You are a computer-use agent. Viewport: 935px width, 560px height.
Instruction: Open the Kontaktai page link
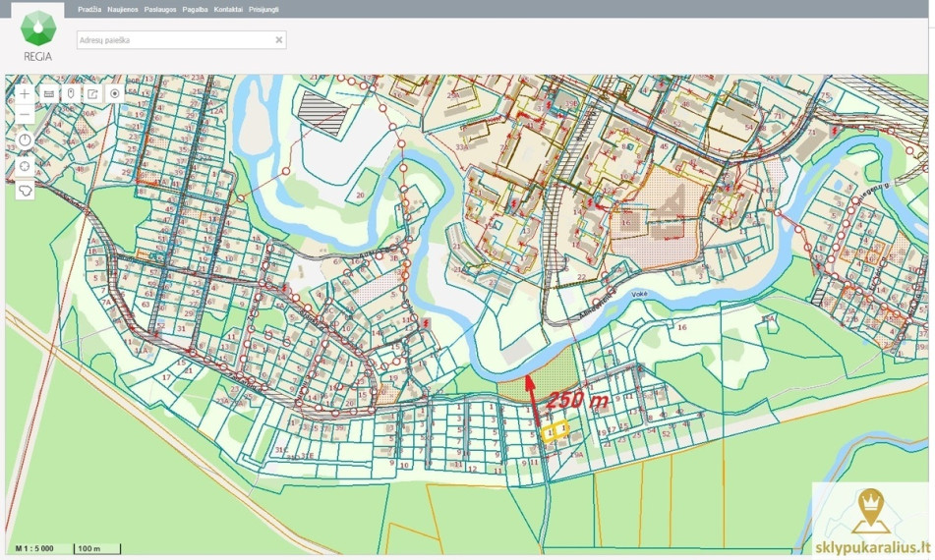coord(228,10)
